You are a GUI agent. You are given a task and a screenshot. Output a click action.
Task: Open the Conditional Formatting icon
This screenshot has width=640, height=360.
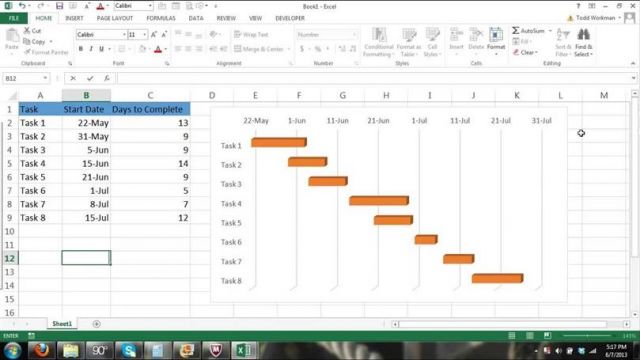(379, 35)
